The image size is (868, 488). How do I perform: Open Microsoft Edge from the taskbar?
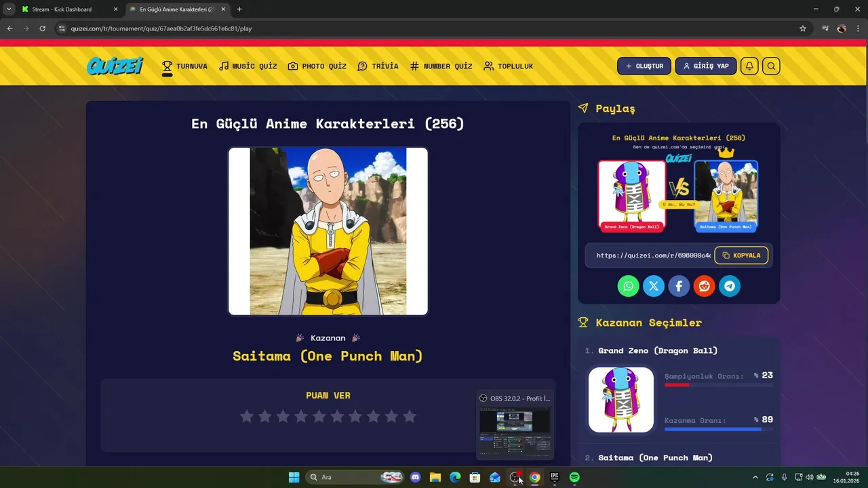point(455,477)
